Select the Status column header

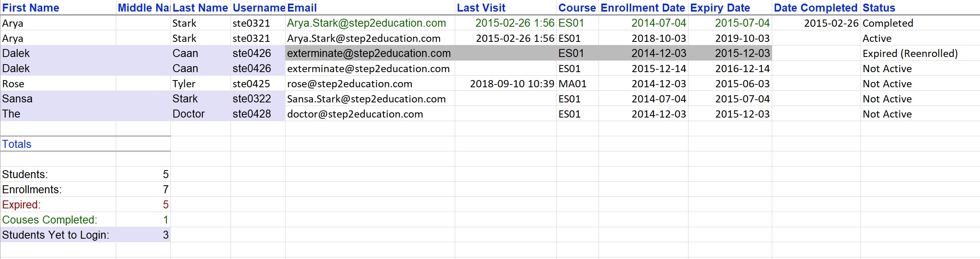[878, 8]
